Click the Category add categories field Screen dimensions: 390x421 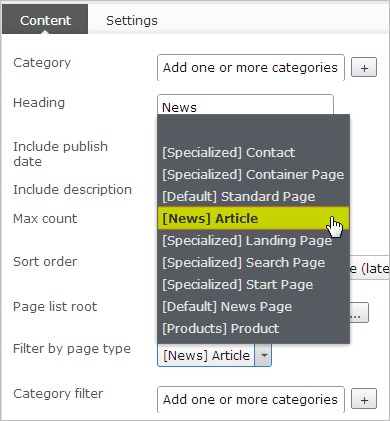click(x=251, y=68)
